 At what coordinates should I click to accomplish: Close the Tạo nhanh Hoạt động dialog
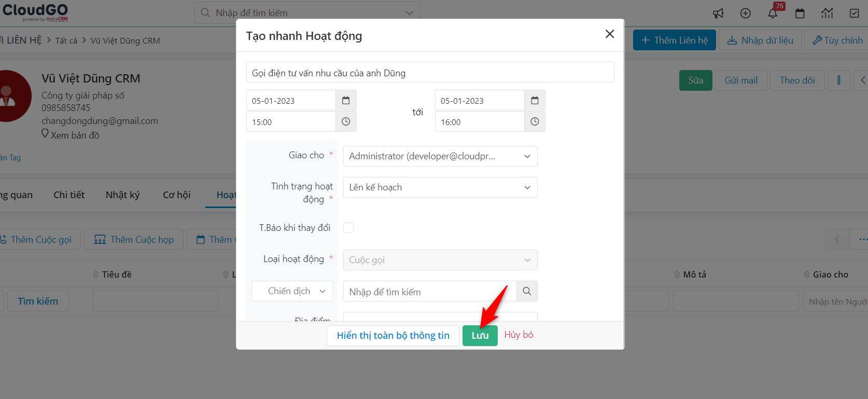coord(610,34)
